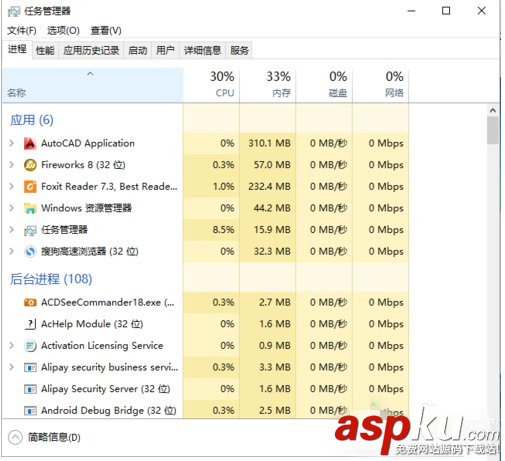
Task: Click the Android Debug Bridge icon
Action: (x=30, y=410)
